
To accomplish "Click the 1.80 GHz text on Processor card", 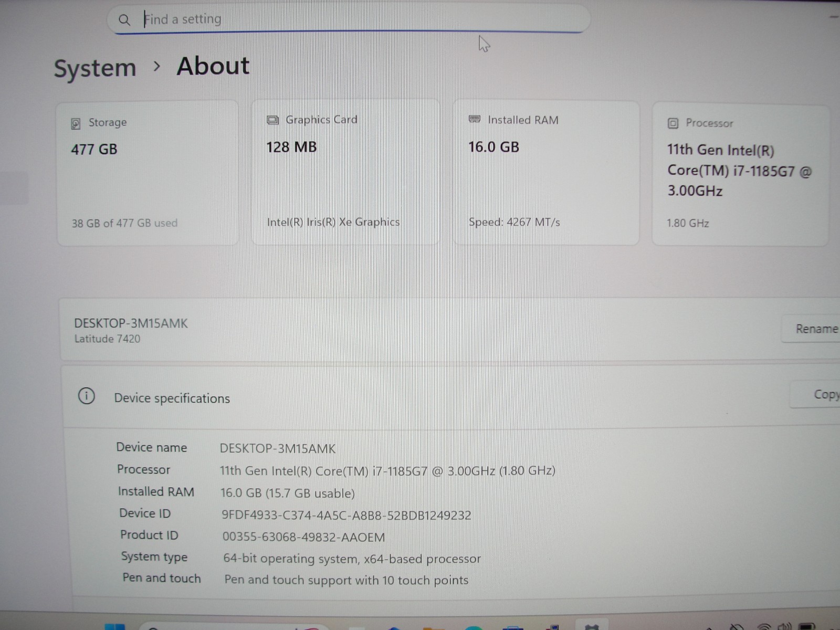I will point(688,223).
